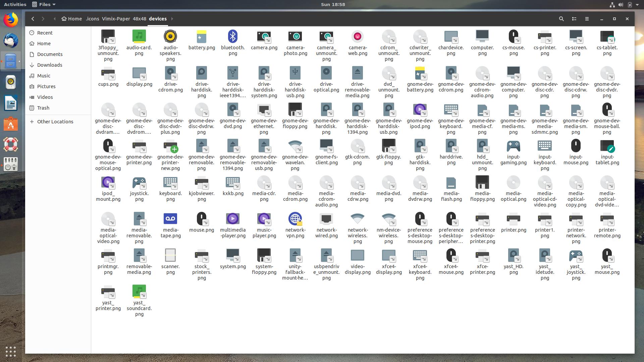The height and width of the screenshot is (362, 644).
Task: Click Other Locations in the sidebar
Action: pos(55,121)
